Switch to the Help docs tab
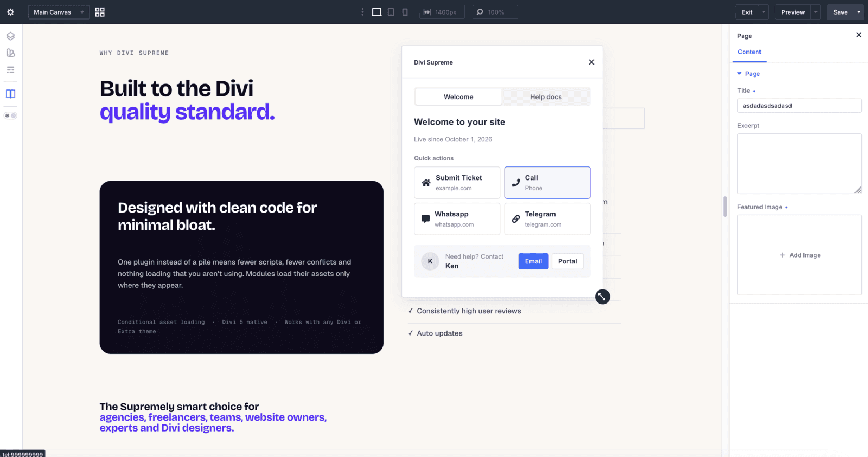Viewport: 868px width, 457px height. coord(546,97)
